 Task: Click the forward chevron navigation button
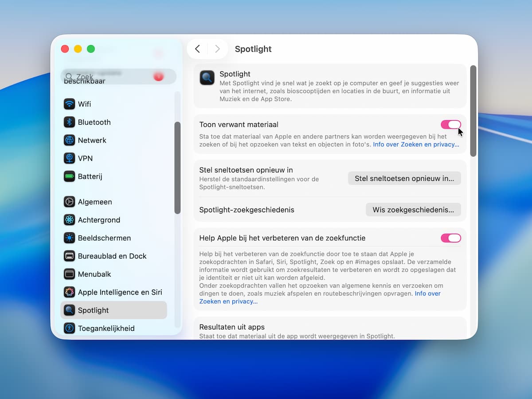[217, 49]
